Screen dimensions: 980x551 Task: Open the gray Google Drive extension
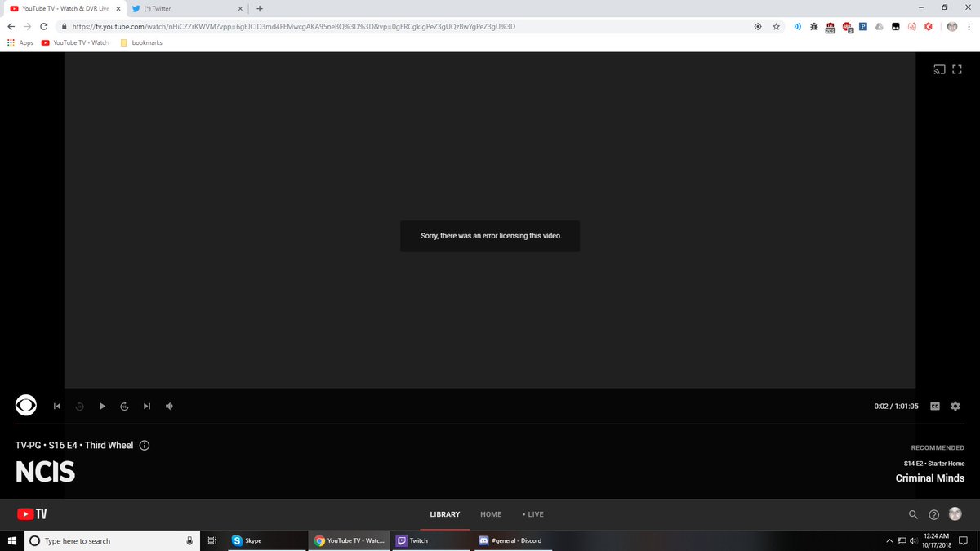click(x=879, y=26)
